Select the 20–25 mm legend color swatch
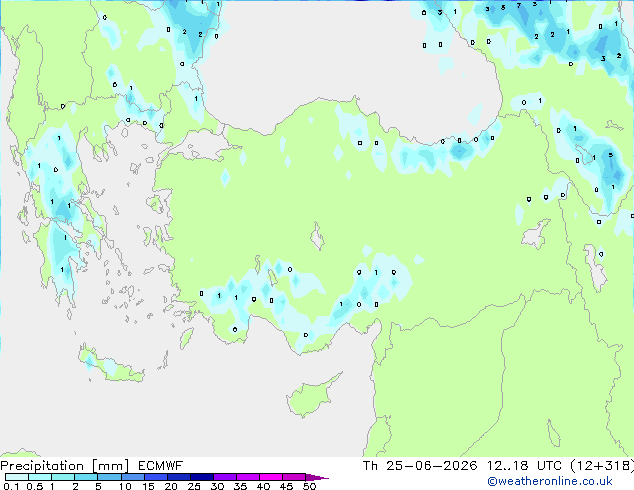 [x=178, y=477]
